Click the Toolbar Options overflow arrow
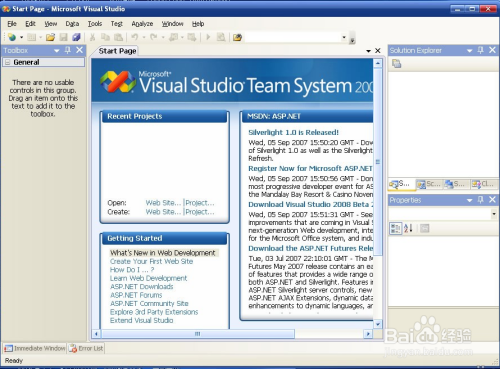Image resolution: width=500 pixels, height=369 pixels. click(352, 40)
